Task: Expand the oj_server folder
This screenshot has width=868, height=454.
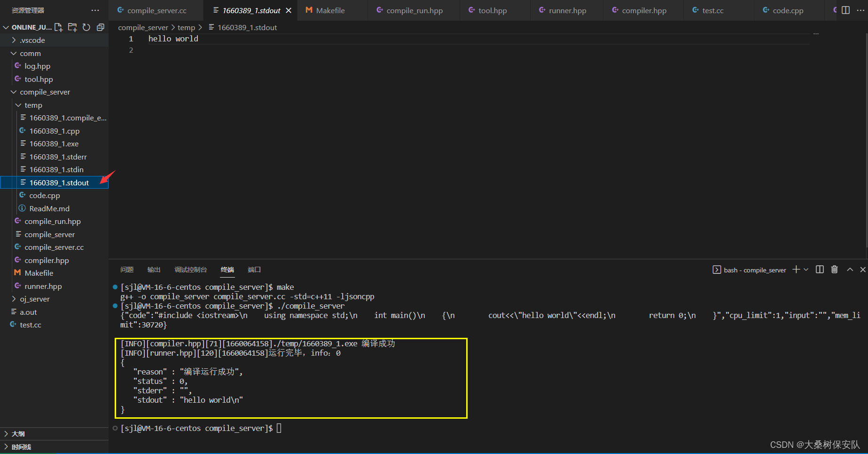Action: tap(54, 299)
